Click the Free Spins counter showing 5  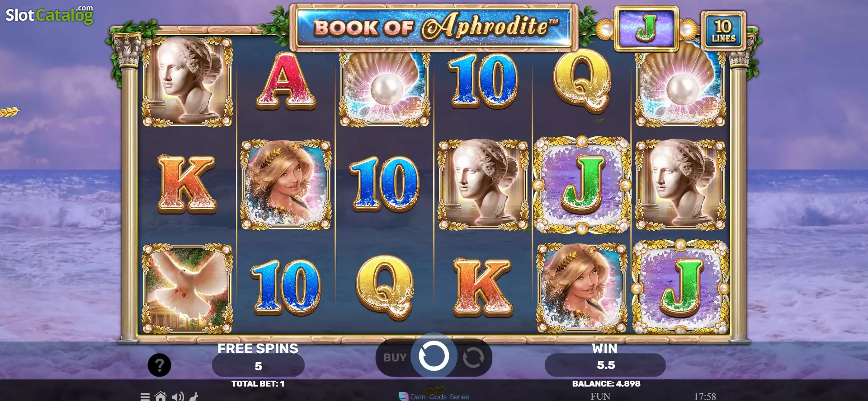point(258,366)
